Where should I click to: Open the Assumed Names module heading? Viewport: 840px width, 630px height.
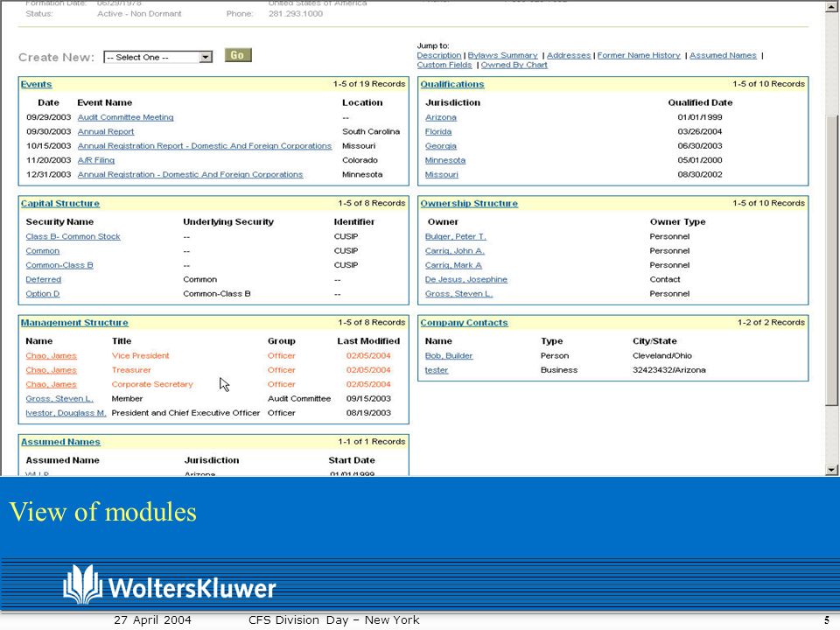coord(60,442)
